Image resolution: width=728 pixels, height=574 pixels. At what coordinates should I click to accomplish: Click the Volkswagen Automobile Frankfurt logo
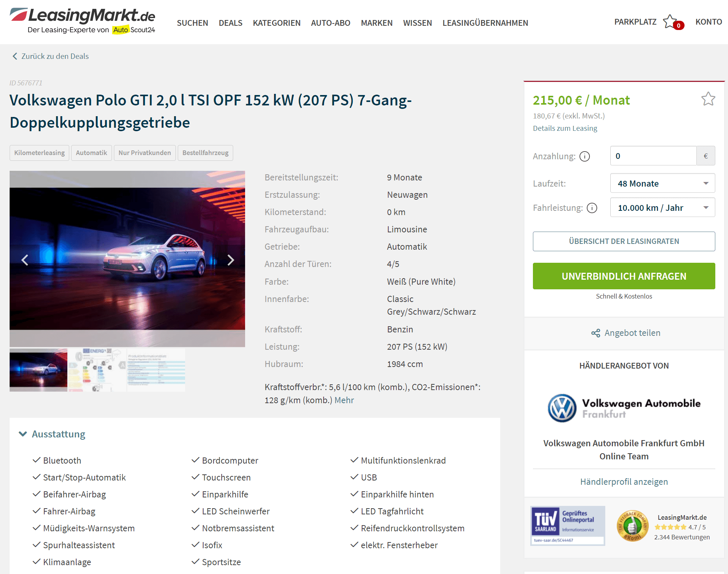(624, 408)
